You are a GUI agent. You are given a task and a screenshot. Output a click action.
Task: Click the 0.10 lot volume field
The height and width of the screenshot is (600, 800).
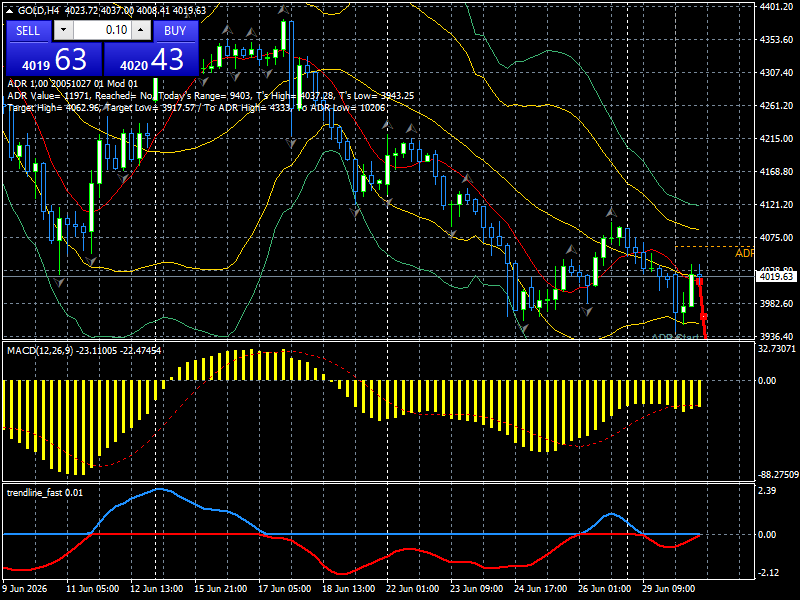102,30
